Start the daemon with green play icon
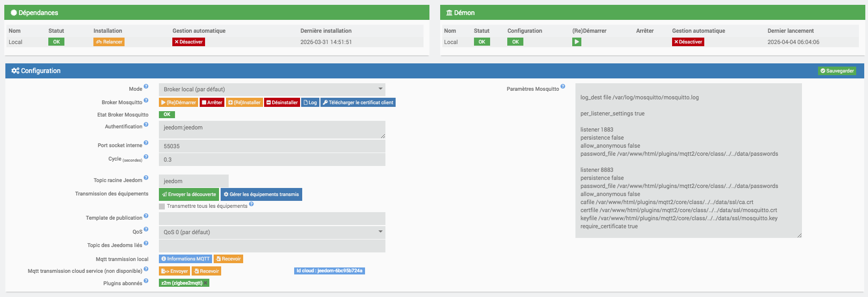Screen dimensions: 868x297 [577, 42]
